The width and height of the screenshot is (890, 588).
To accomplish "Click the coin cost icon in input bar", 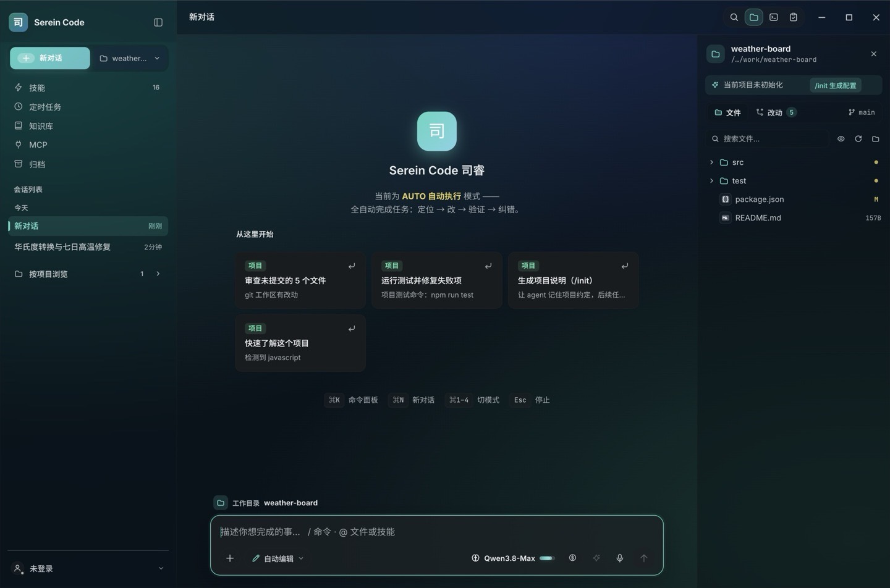I will pos(572,558).
